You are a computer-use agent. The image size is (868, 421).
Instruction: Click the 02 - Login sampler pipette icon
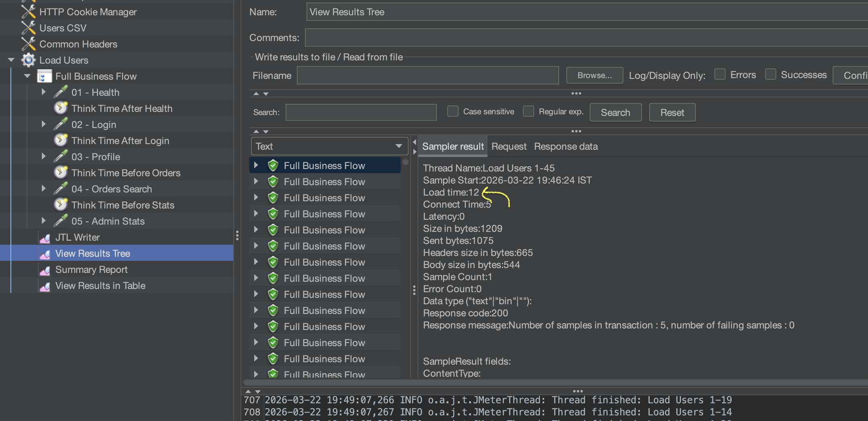click(x=60, y=124)
